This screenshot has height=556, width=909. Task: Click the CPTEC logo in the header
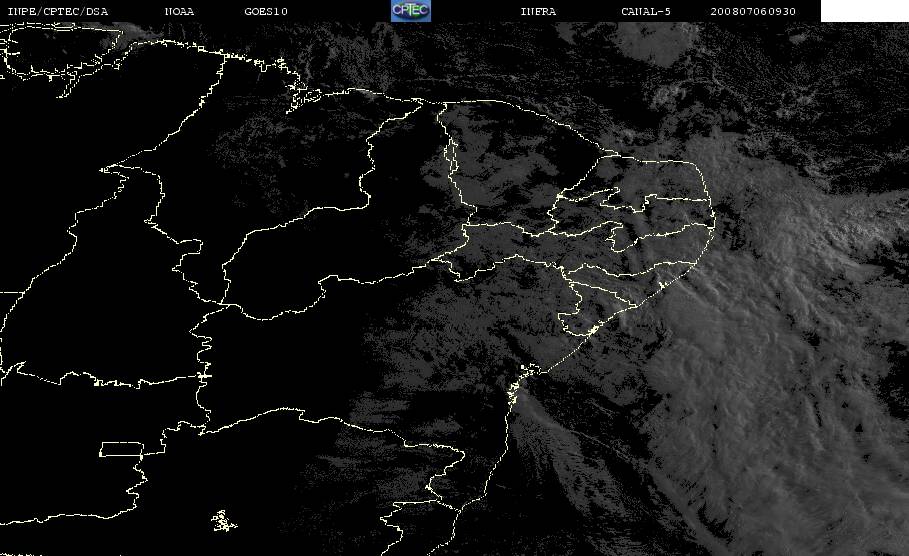(x=411, y=10)
